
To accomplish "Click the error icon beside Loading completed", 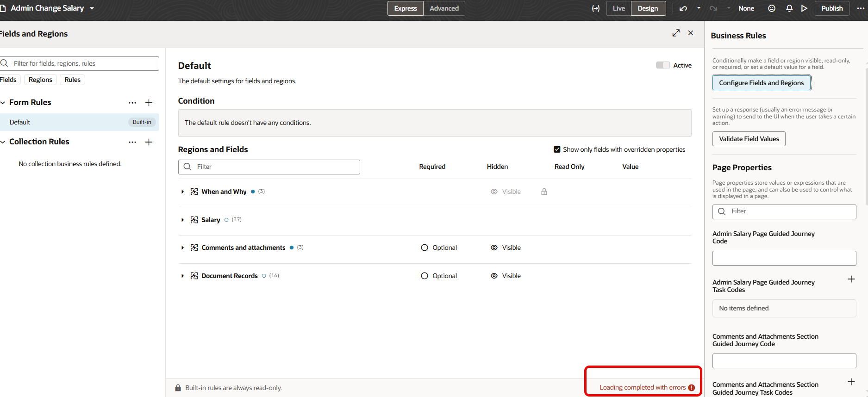I will pyautogui.click(x=692, y=388).
